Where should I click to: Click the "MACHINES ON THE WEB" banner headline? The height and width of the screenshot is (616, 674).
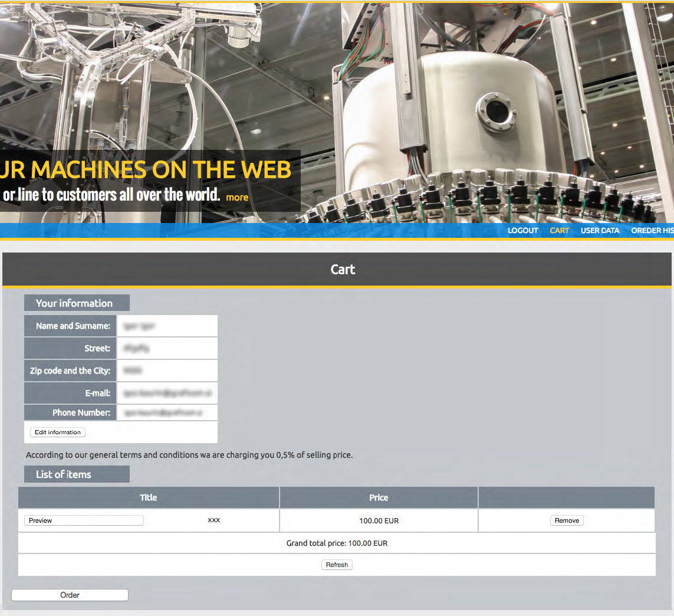coord(146,170)
